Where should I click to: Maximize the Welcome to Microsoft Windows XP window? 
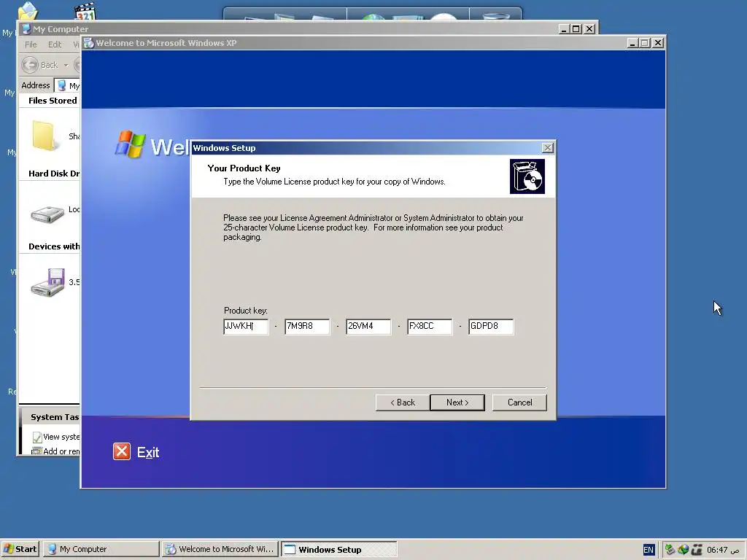click(645, 43)
